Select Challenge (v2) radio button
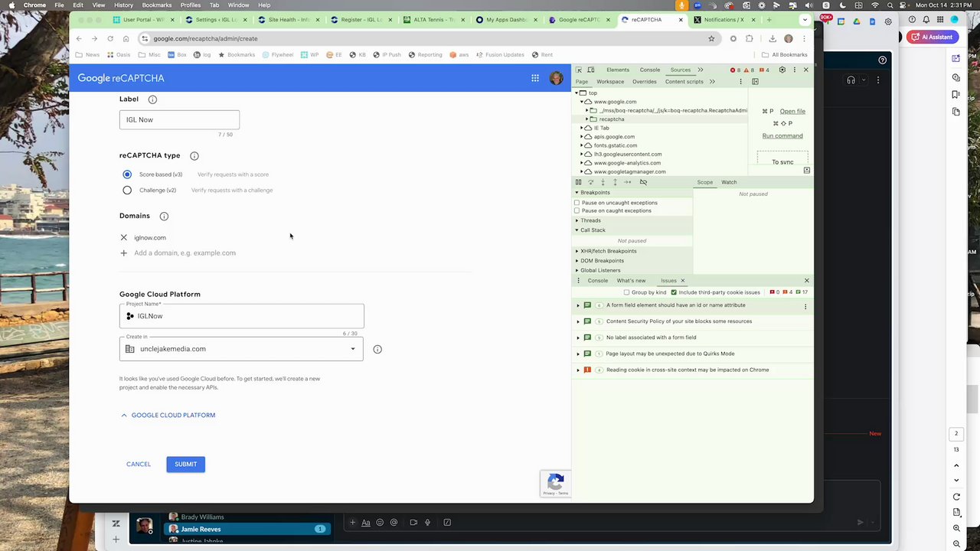This screenshot has width=980, height=551. 127,190
